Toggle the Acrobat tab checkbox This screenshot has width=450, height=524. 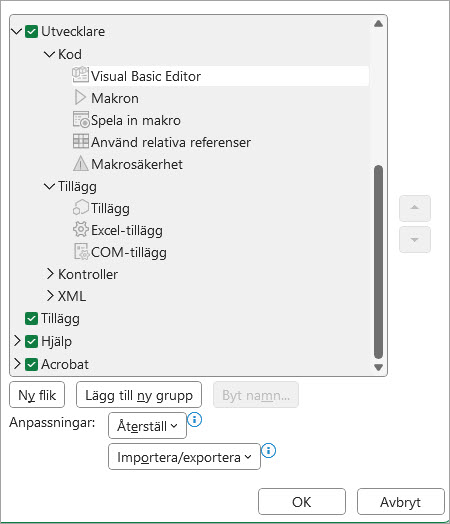pos(31,364)
